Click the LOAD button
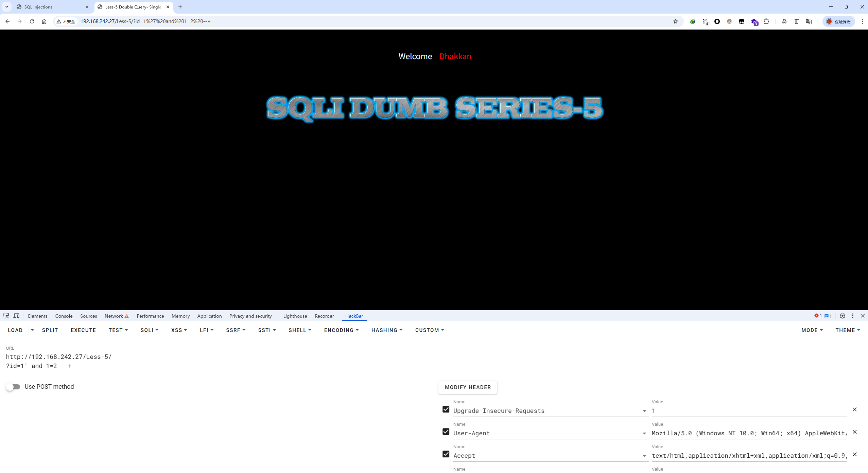868x473 pixels. 15,330
